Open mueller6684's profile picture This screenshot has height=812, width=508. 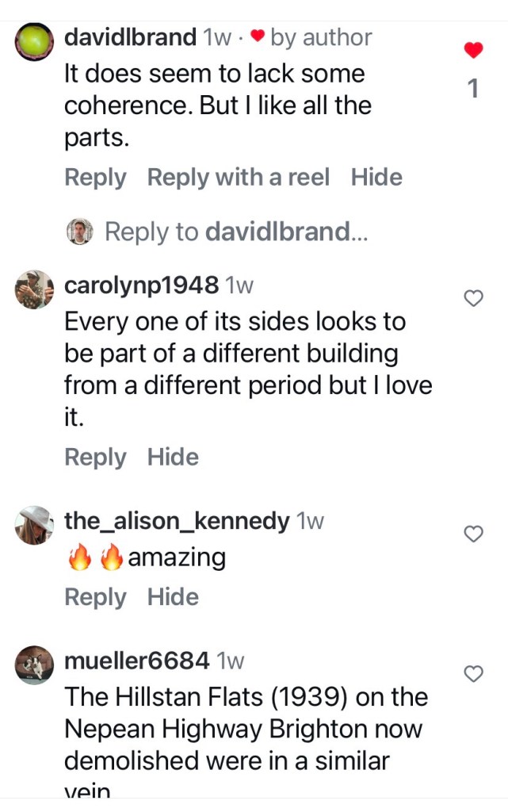pyautogui.click(x=34, y=664)
